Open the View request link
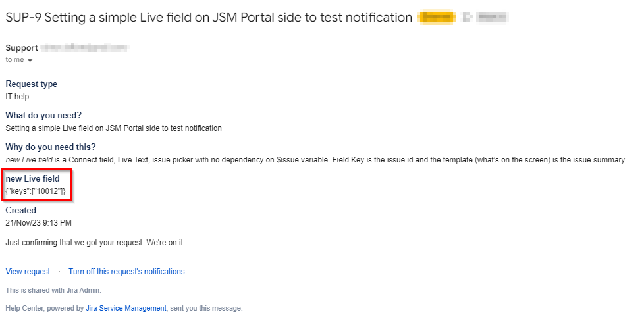This screenshot has width=644, height=325. click(x=28, y=272)
